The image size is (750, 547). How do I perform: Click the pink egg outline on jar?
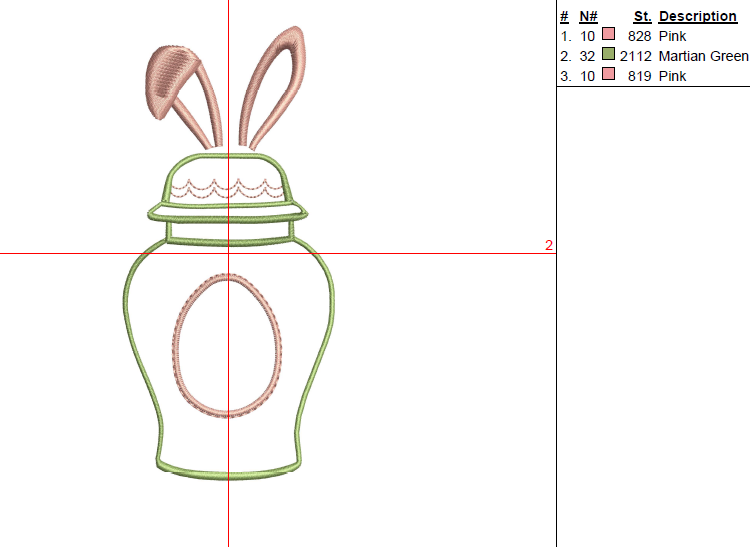(227, 346)
